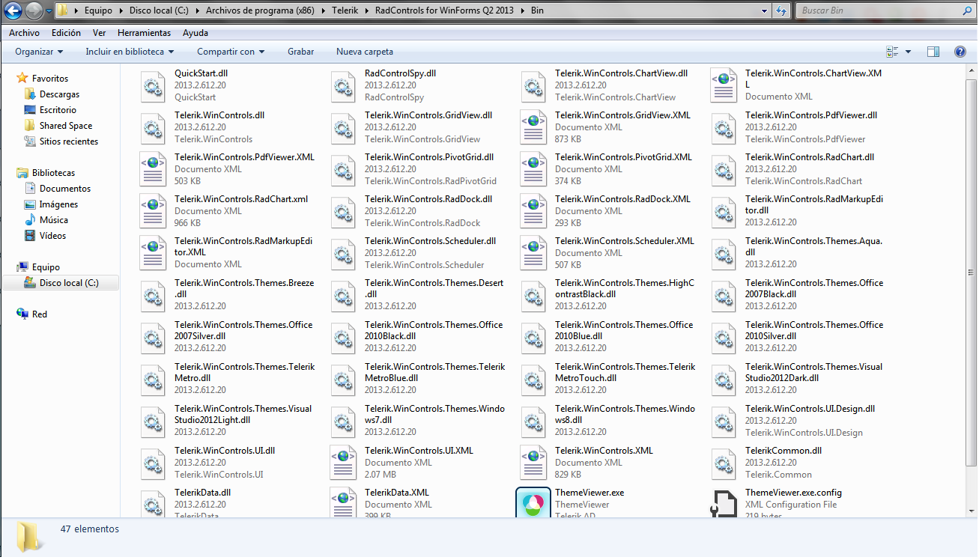Open the Herramientas menu

click(x=144, y=33)
